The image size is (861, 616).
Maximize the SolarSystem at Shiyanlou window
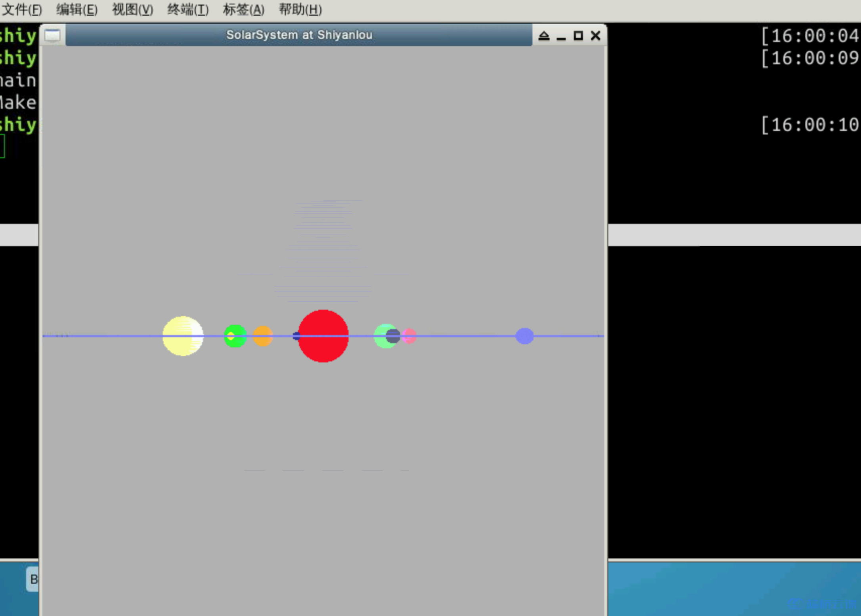[x=578, y=36]
